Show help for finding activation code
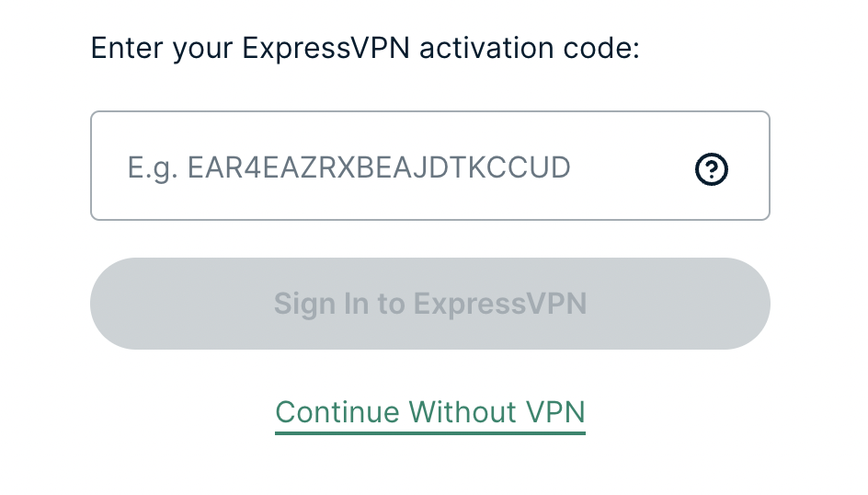This screenshot has height=495, width=868. (x=712, y=169)
